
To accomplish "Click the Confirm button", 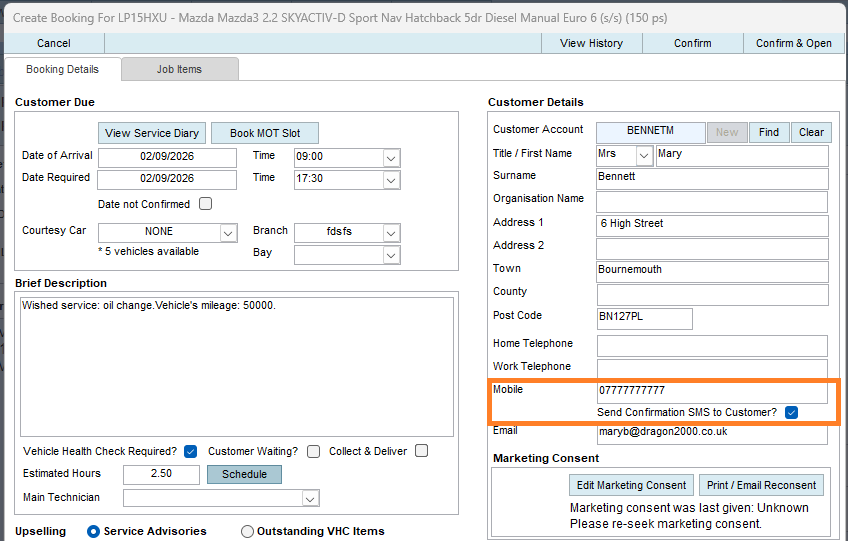I will point(693,43).
